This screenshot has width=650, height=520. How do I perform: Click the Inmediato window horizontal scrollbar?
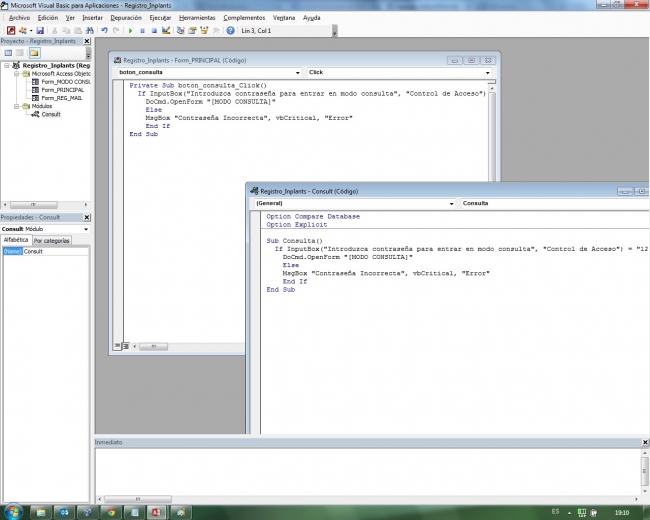point(138,499)
